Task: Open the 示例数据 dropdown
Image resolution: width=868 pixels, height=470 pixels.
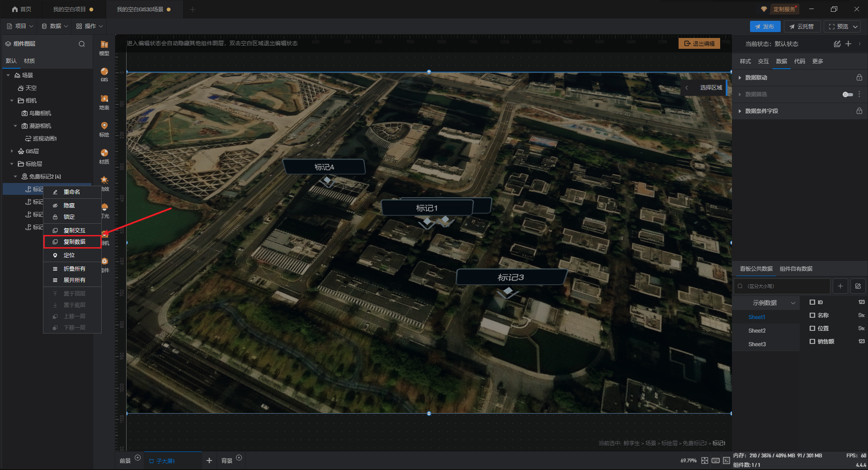Action: [766, 303]
